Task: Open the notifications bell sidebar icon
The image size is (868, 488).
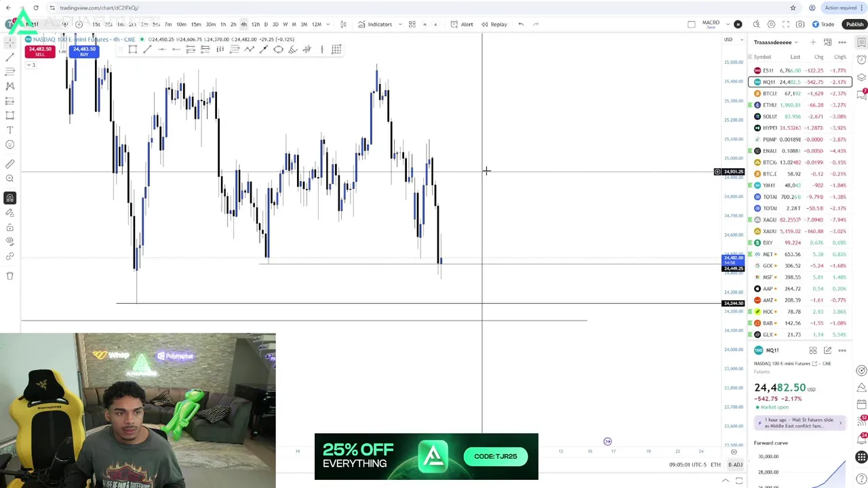Action: (861, 440)
